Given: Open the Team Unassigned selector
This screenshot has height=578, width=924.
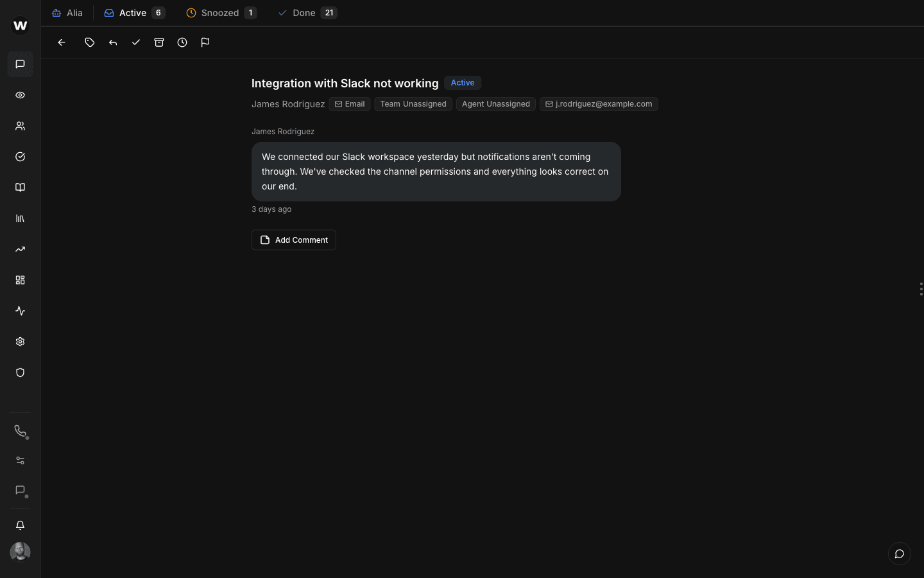Looking at the screenshot, I should [413, 103].
